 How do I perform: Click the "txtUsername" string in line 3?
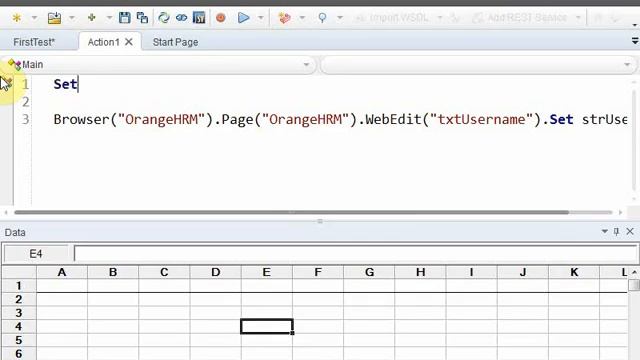coord(482,119)
